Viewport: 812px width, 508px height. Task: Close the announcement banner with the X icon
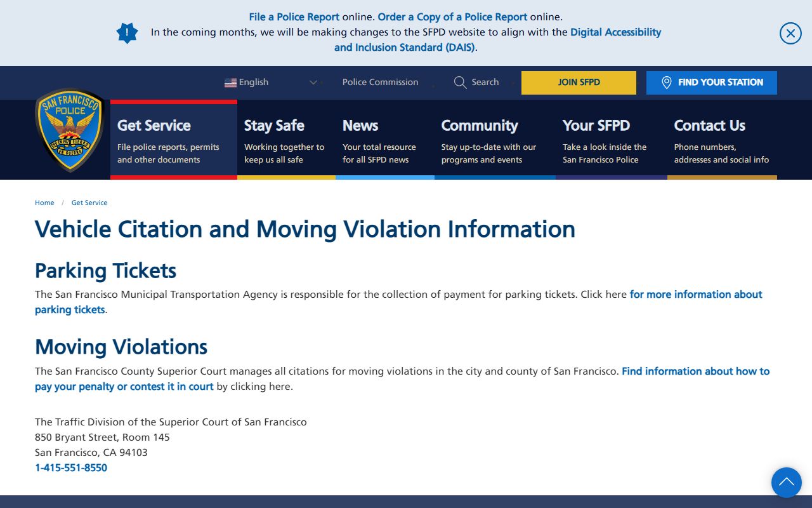click(790, 33)
